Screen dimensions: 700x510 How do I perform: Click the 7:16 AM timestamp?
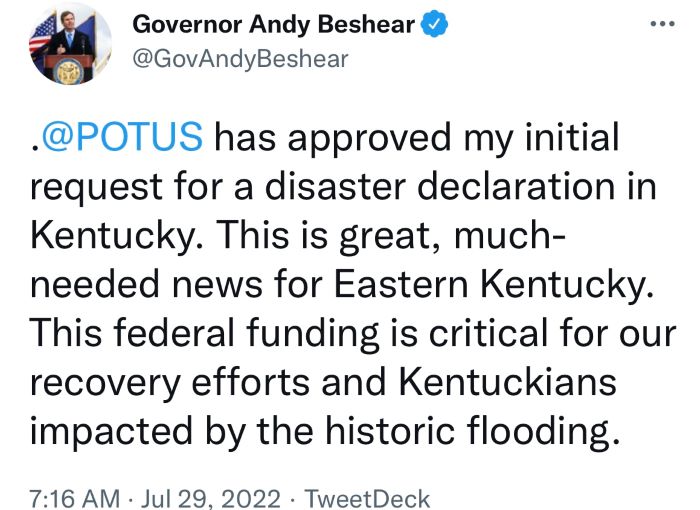(x=75, y=499)
